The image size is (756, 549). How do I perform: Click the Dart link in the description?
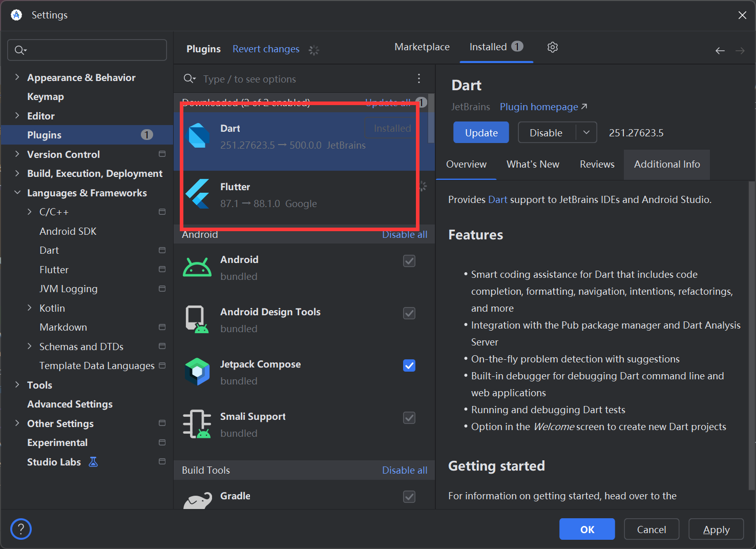click(x=497, y=199)
